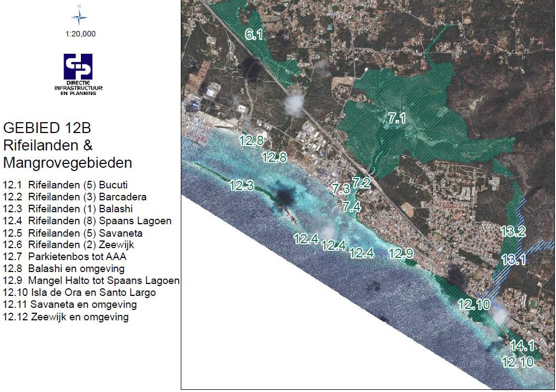Viewport: 556px width, 392px height.
Task: Click legend entry 12.9 Mangel Halto
Action: [91, 281]
